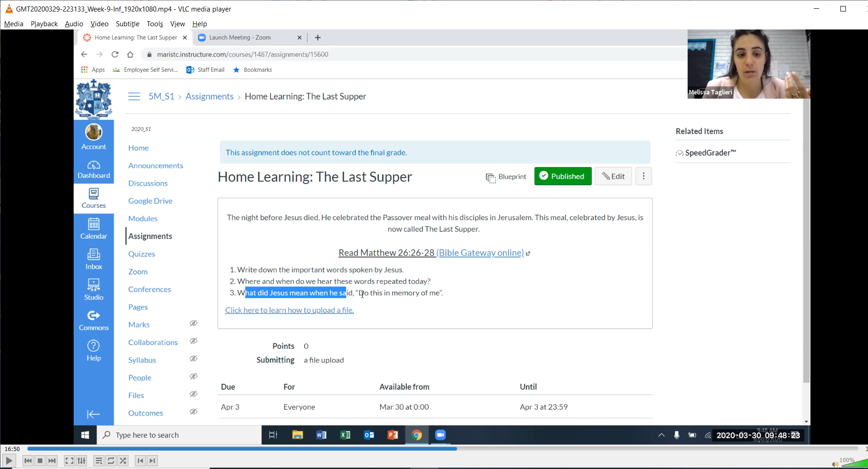Open the Bible Gateway online link

480,253
